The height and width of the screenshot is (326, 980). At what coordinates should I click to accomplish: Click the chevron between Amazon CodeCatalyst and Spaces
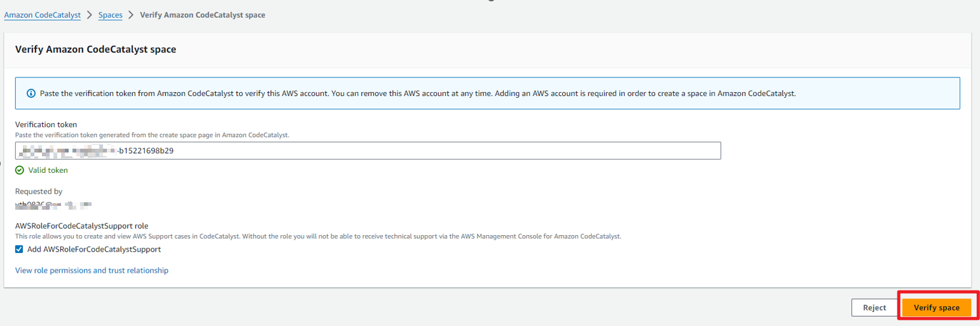click(90, 15)
